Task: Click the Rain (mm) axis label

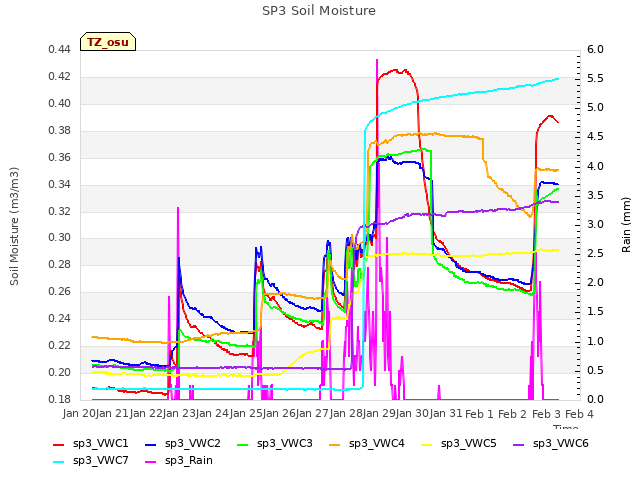Action: coord(626,225)
